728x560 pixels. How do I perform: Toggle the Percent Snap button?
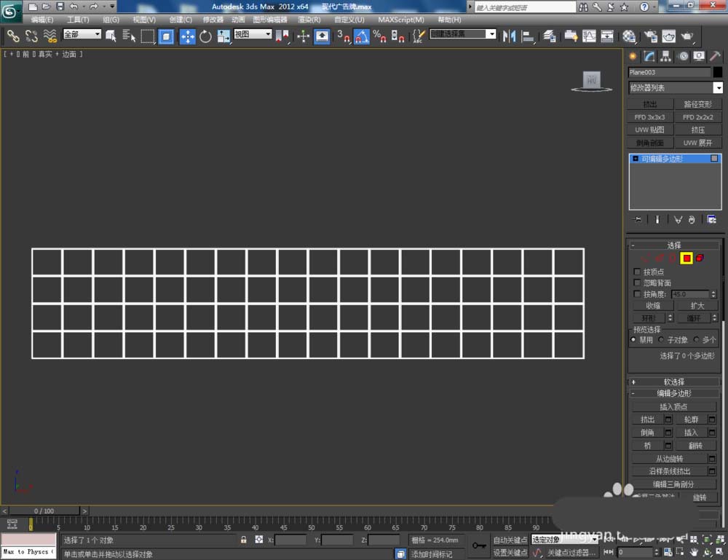click(379, 36)
